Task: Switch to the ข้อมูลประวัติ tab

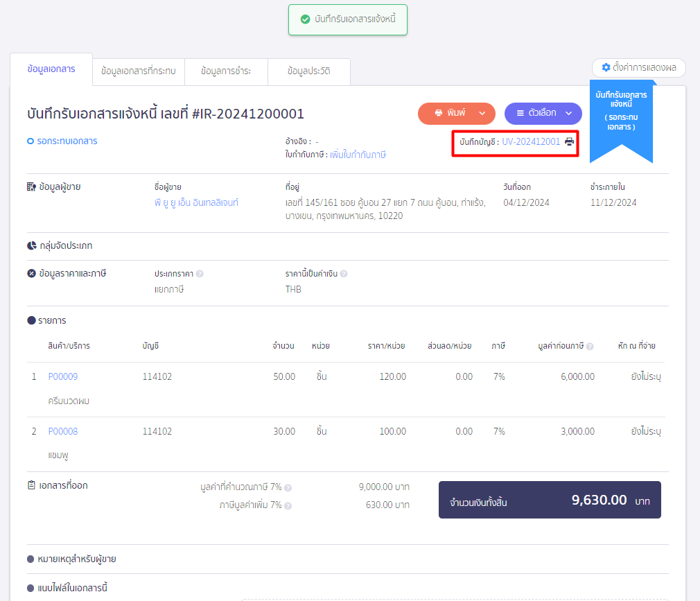Action: point(309,71)
